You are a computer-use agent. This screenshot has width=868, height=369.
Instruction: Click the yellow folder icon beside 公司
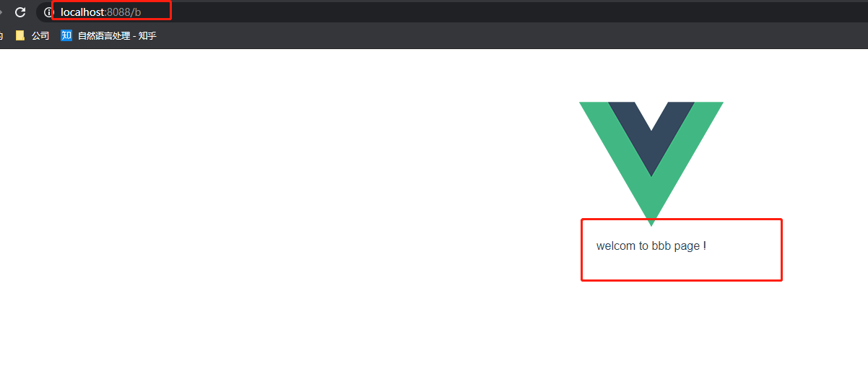click(20, 35)
